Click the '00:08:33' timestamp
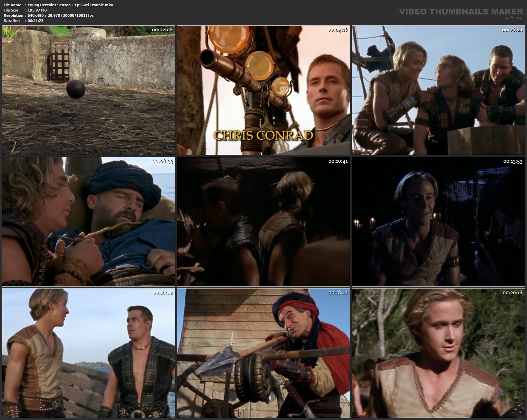Viewport: 527px width, 420px height. coord(163,161)
